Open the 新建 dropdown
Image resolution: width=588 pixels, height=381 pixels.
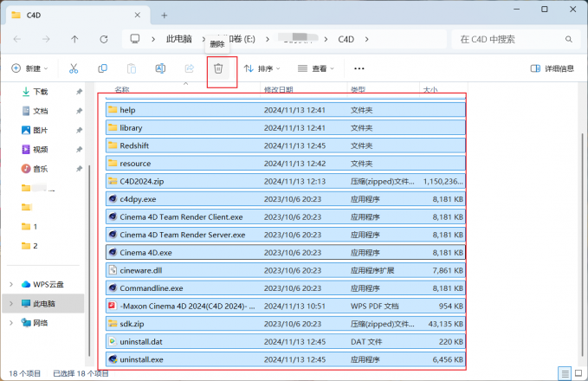pyautogui.click(x=30, y=68)
